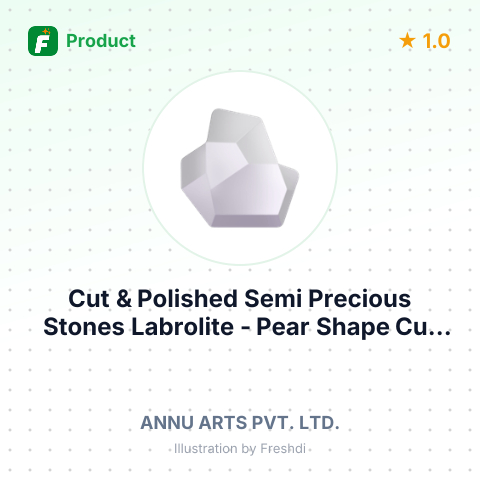Click the orange sparkle on Freshdi logo
The height and width of the screenshot is (480, 480).
[x=46, y=32]
